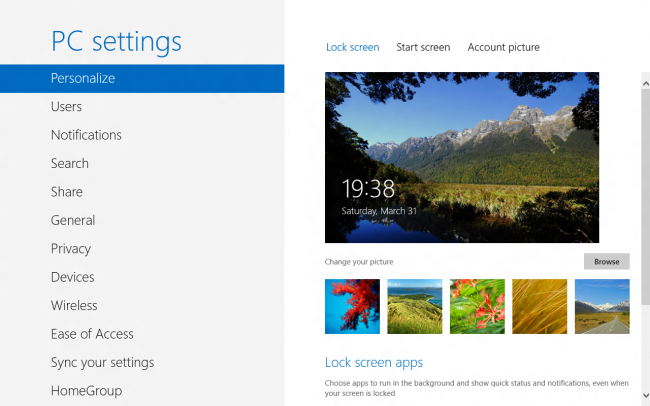Screen dimensions: 650x406
Task: Select the Wireless category
Action: tap(74, 306)
